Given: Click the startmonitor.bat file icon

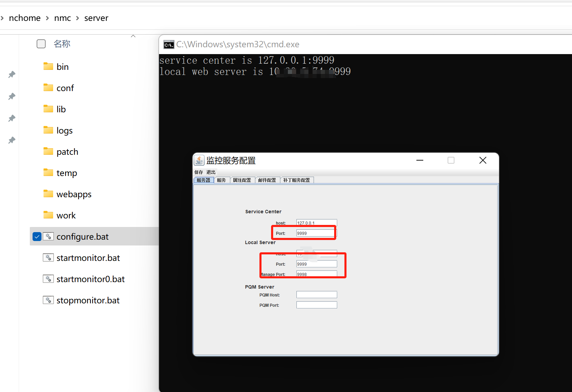Looking at the screenshot, I should 48,257.
